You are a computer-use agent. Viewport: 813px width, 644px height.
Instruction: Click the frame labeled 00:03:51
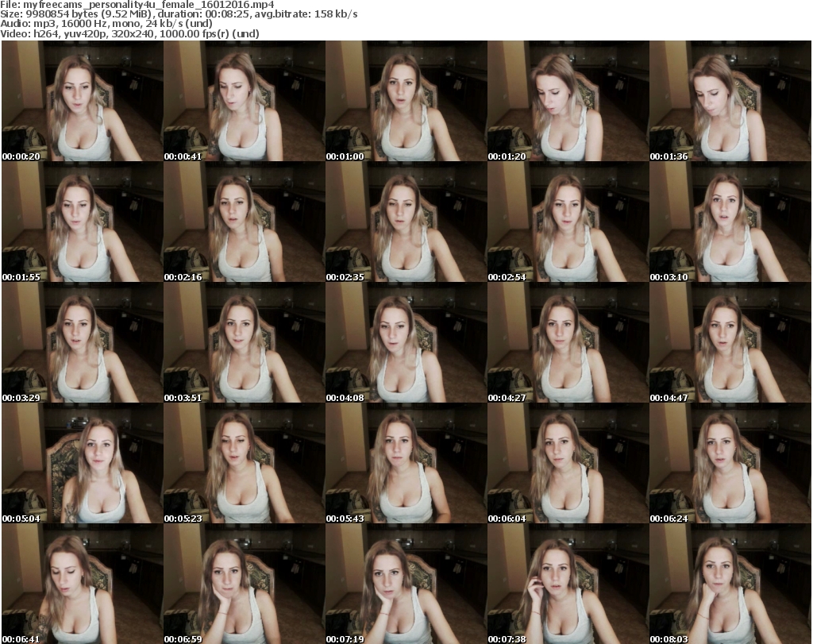pyautogui.click(x=245, y=343)
